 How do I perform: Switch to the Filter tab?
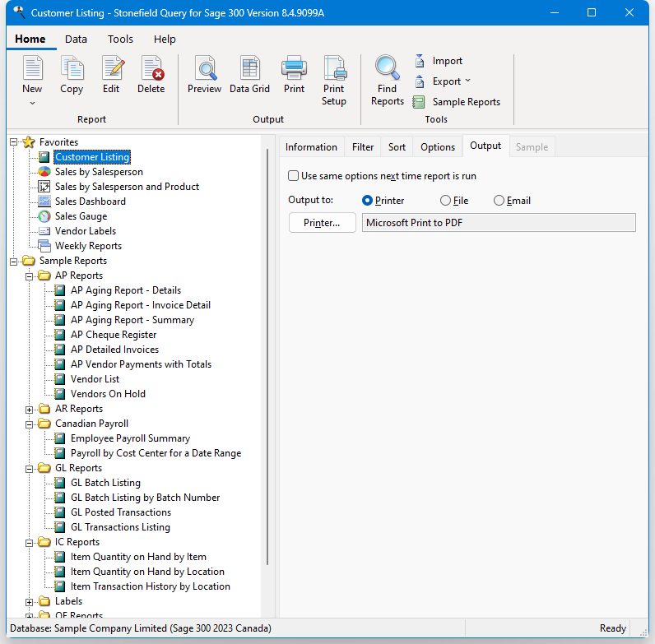point(363,147)
